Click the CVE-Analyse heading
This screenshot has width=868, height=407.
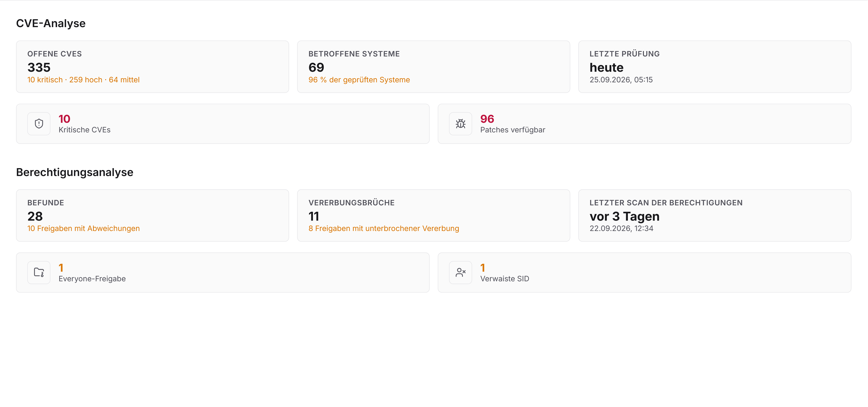pos(51,23)
